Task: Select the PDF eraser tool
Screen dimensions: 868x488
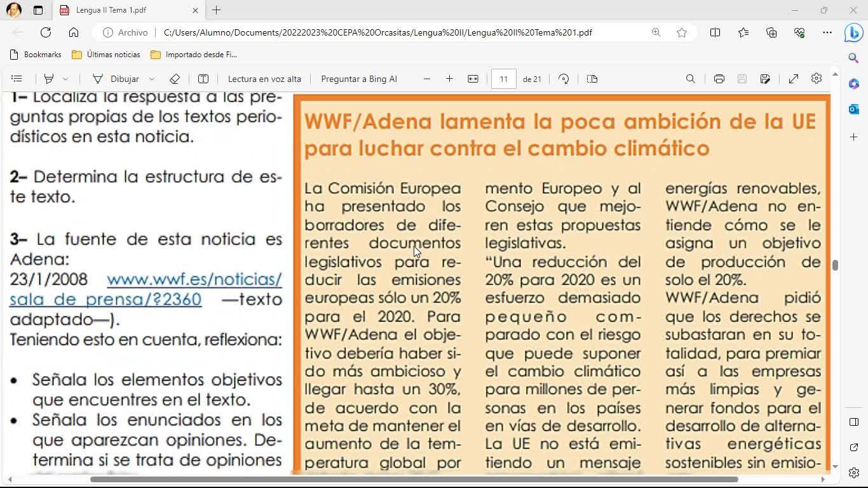Action: [175, 79]
